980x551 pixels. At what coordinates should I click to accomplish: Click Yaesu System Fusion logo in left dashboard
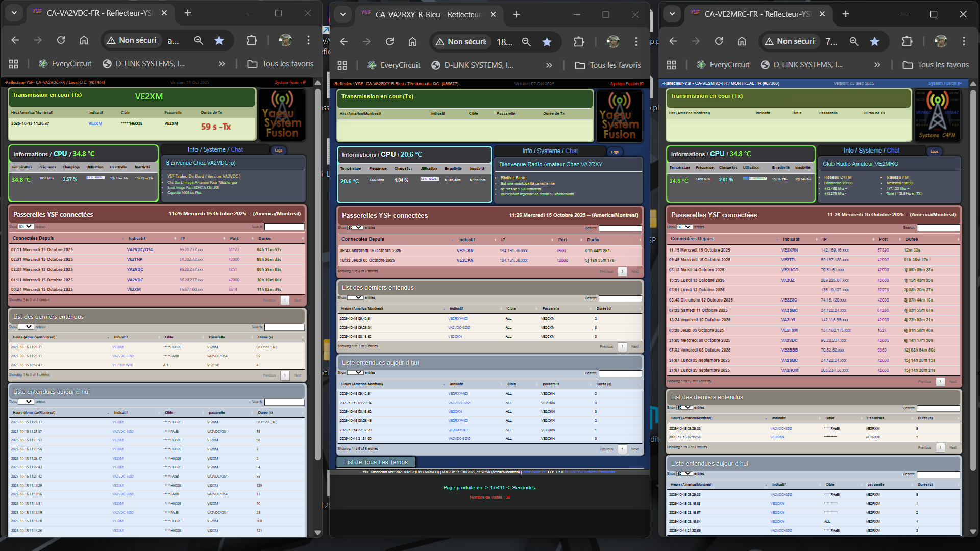pyautogui.click(x=282, y=115)
